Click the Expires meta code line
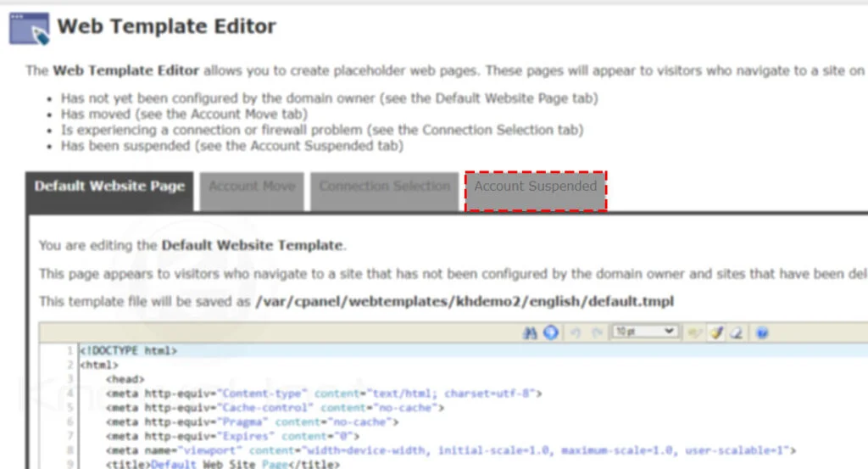 [232, 436]
